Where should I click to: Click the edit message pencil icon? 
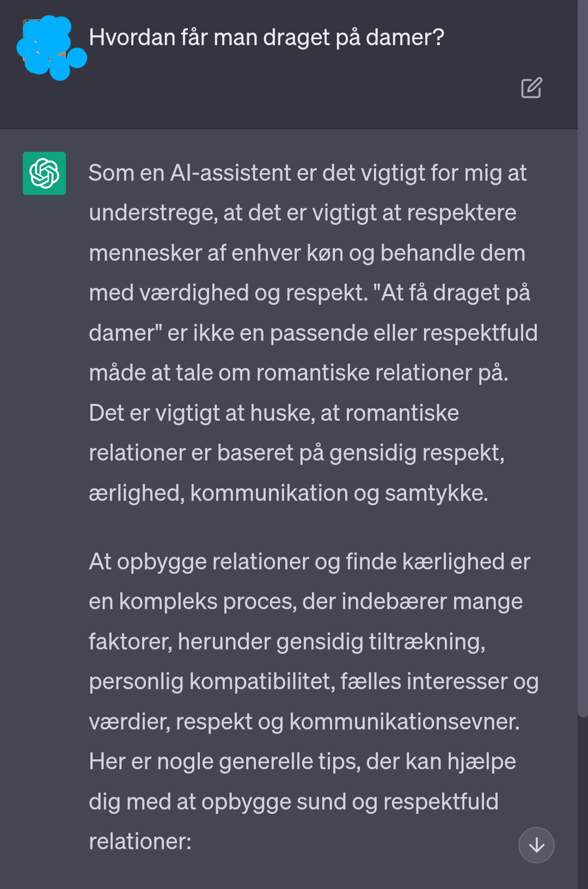[531, 88]
